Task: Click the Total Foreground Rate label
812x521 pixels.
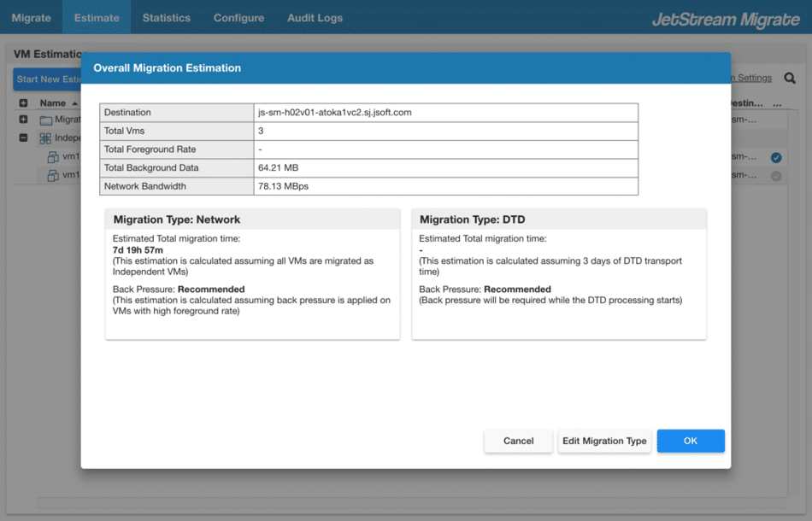Action: [150, 149]
